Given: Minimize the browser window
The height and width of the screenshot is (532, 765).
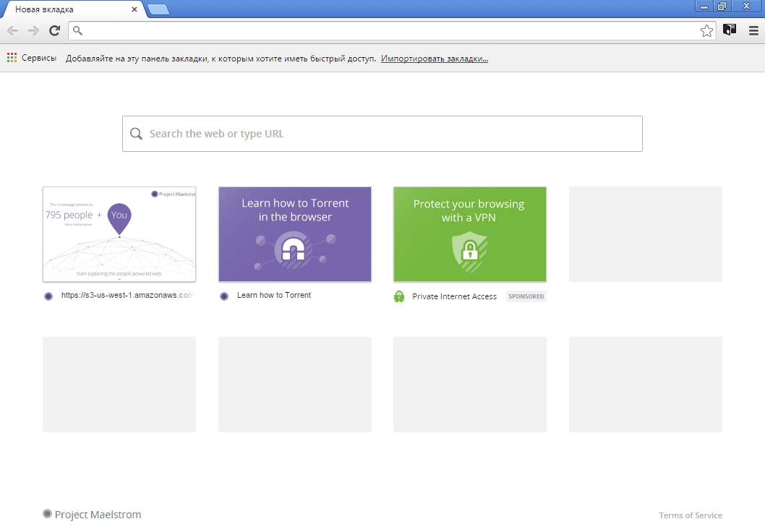Looking at the screenshot, I should [704, 7].
